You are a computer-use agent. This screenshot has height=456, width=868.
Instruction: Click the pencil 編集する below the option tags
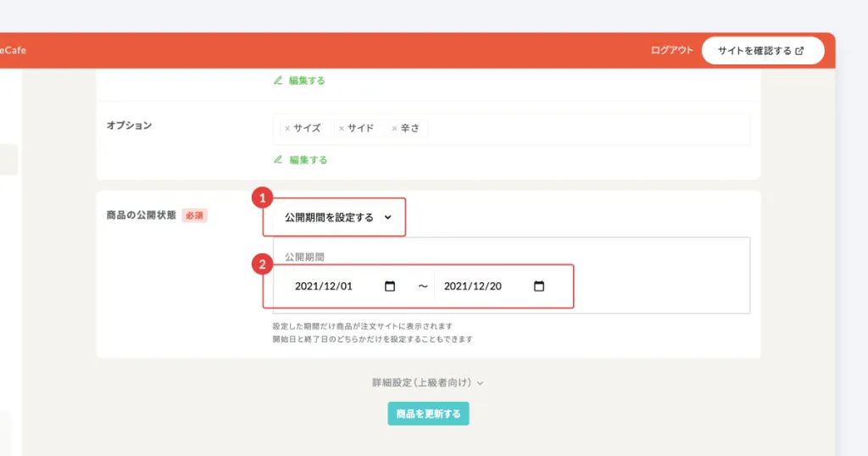(x=300, y=159)
